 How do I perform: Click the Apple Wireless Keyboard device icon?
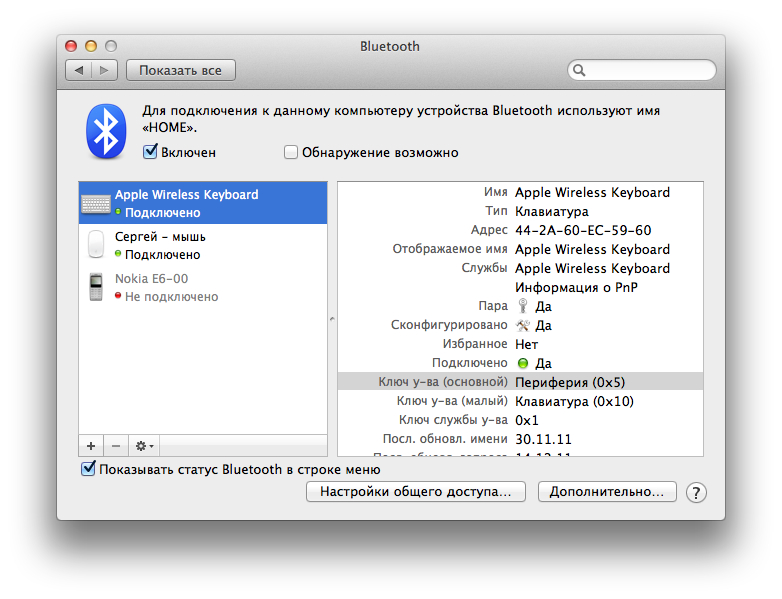pos(96,203)
